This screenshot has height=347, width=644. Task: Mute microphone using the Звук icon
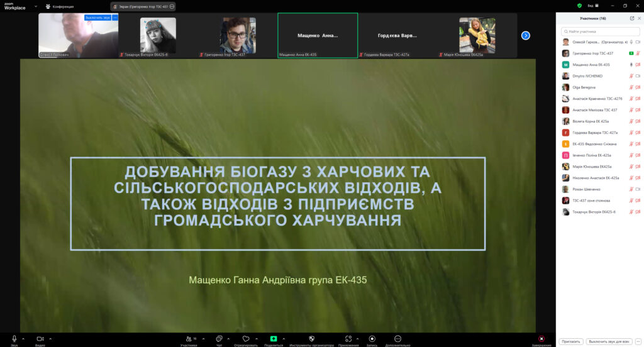14,338
